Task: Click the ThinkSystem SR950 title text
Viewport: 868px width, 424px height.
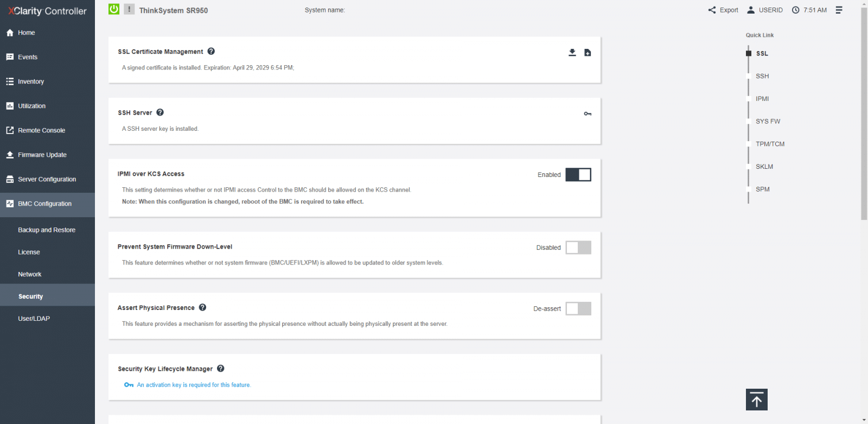Action: click(x=173, y=10)
